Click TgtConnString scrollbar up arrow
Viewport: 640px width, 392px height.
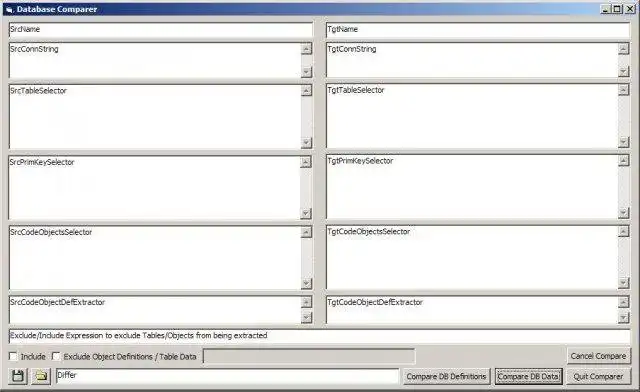(x=623, y=49)
